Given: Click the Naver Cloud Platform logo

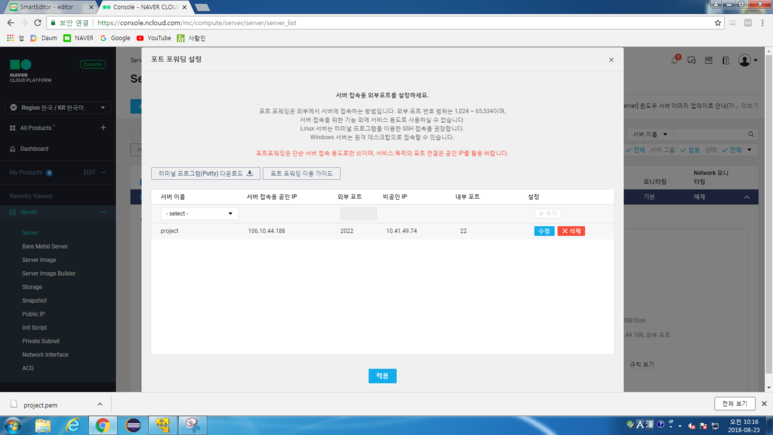Looking at the screenshot, I should coord(30,71).
